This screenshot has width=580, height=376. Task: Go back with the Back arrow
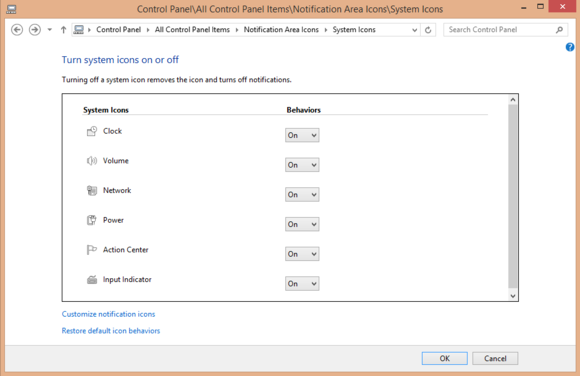pos(17,30)
